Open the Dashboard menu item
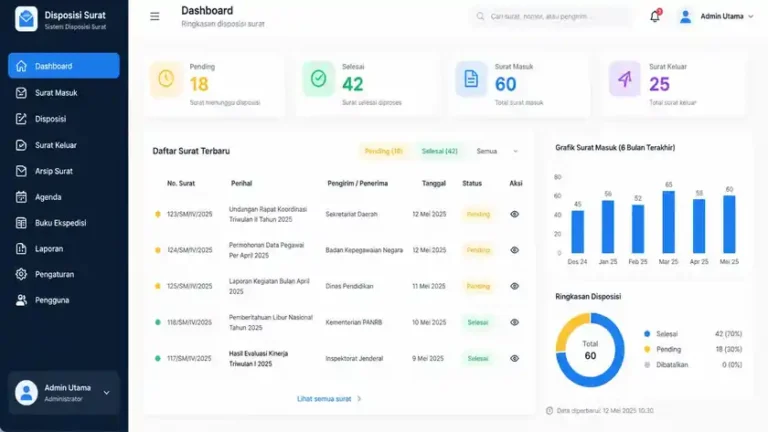This screenshot has height=432, width=768. (64, 66)
